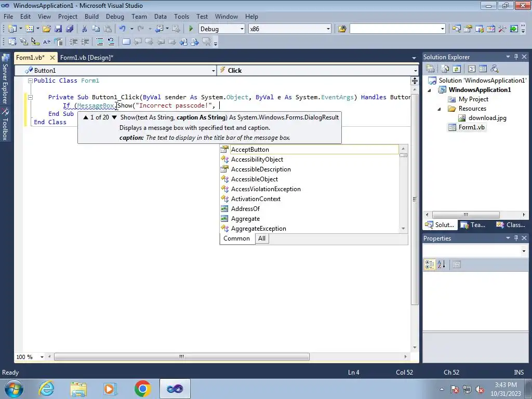This screenshot has height=399, width=532.
Task: Select AccessibleDescription in IntelliSense list
Action: click(x=261, y=169)
